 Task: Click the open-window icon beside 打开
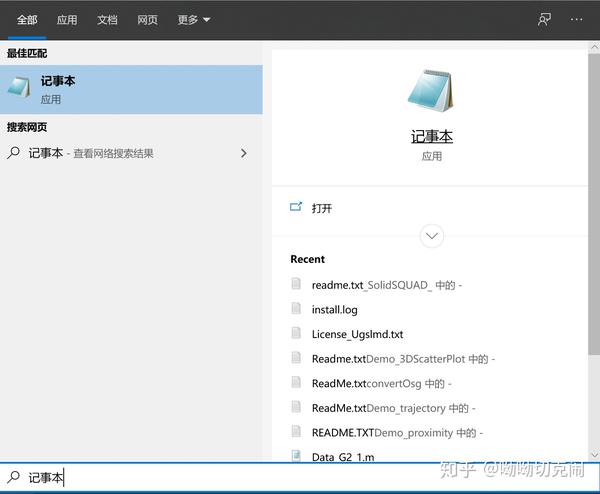click(x=296, y=207)
